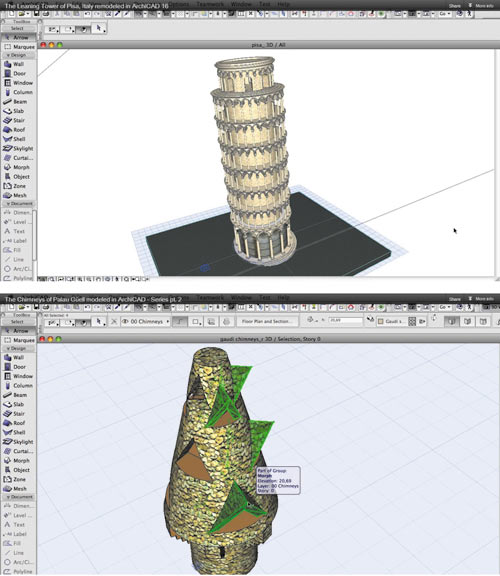Click the elevation field showing 20,69
Viewport: 500px width, 576px height.
345,320
